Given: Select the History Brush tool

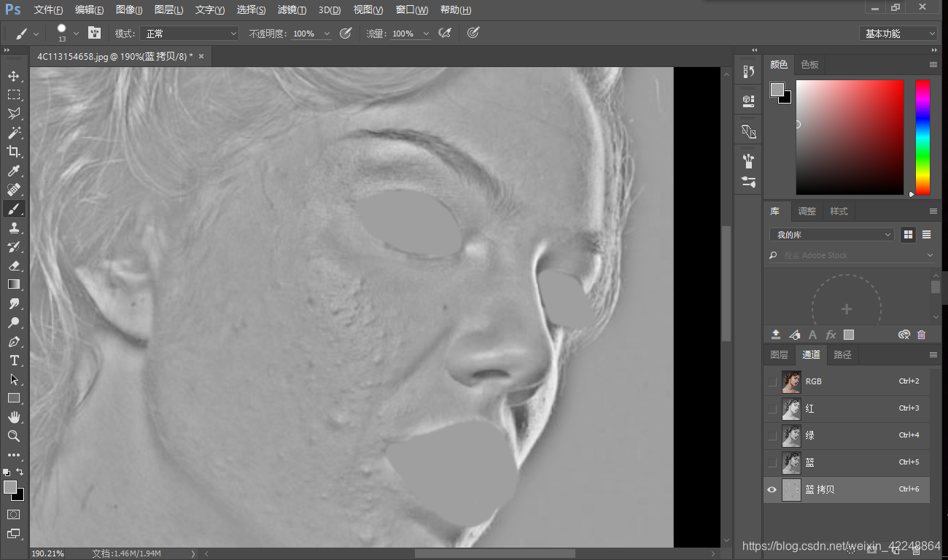Looking at the screenshot, I should (x=14, y=246).
